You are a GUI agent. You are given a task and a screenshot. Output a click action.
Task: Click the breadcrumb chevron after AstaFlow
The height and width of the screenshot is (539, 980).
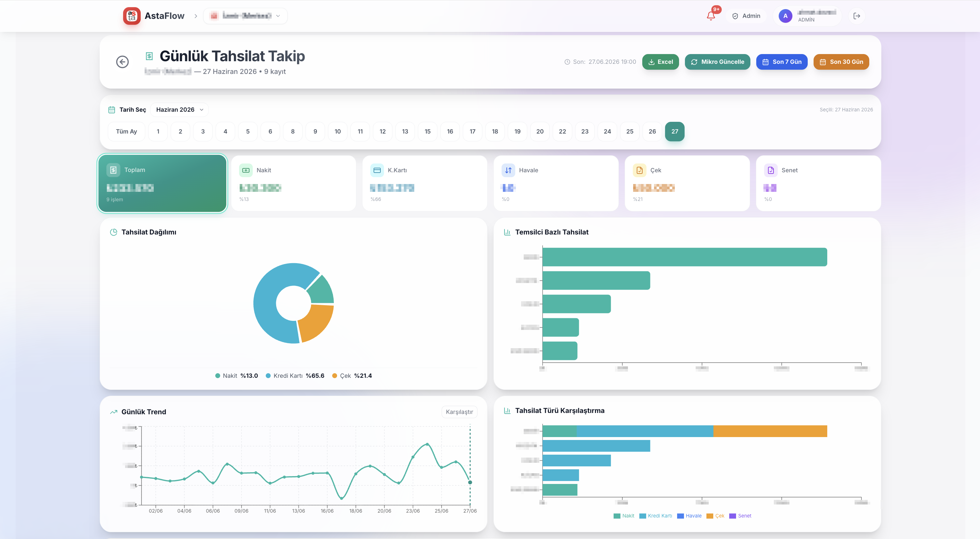tap(195, 16)
